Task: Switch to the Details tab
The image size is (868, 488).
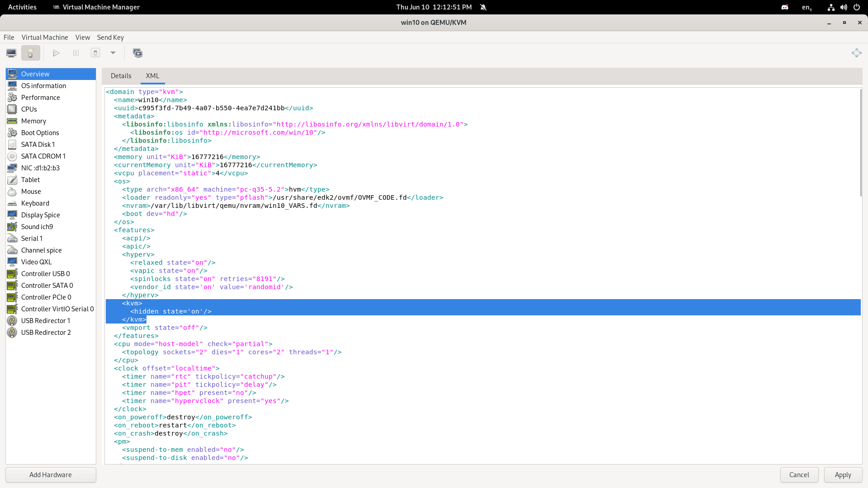Action: [x=121, y=76]
